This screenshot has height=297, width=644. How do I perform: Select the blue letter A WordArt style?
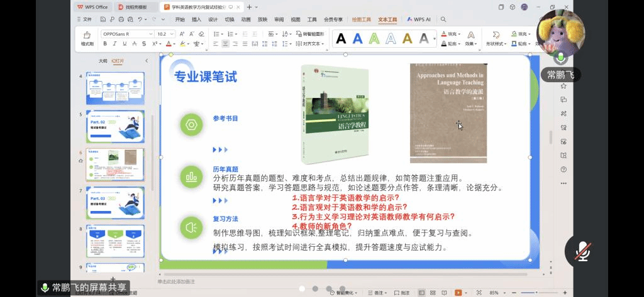pos(358,39)
